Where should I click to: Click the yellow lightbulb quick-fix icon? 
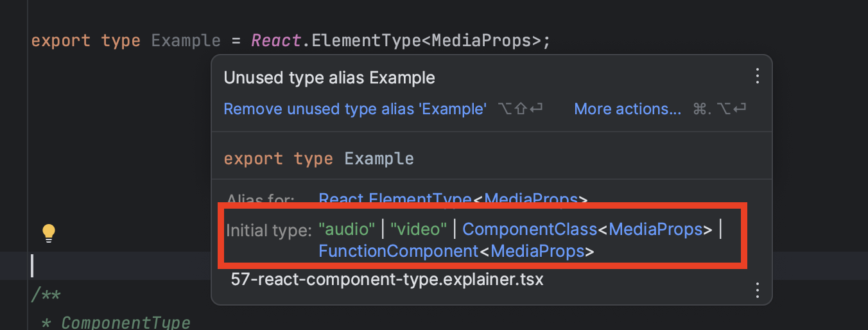tap(49, 233)
